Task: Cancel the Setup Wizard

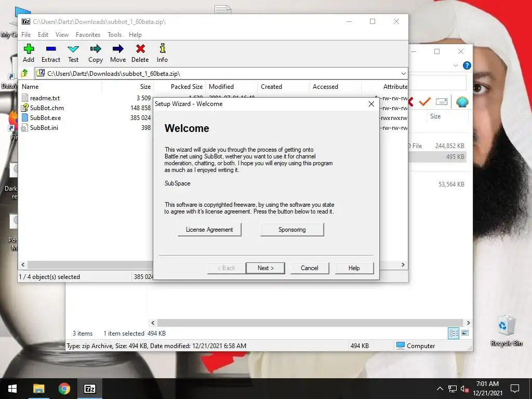Action: (310, 268)
